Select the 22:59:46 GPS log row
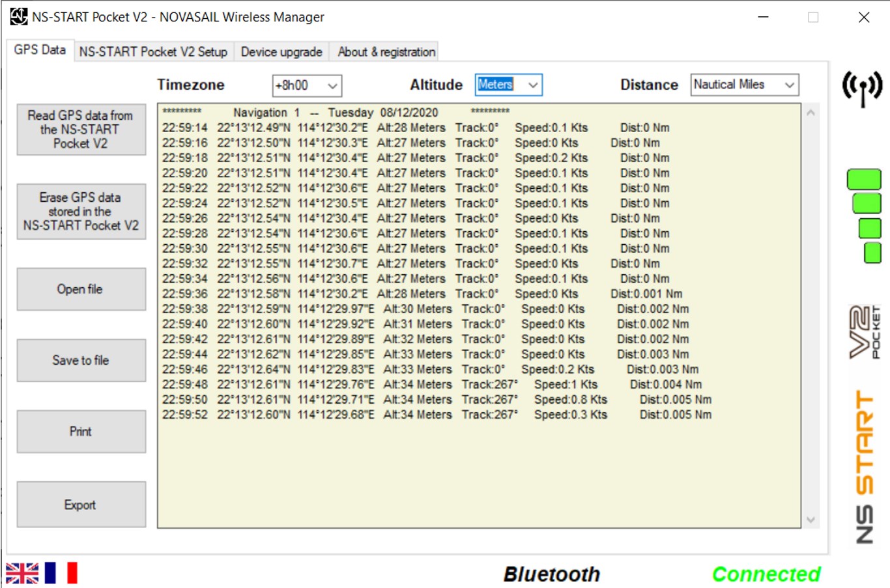 431,369
